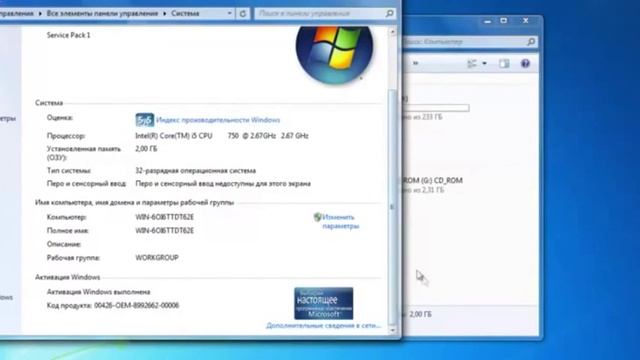
Task: Click the scroll up arrow in the System window
Action: (x=393, y=31)
